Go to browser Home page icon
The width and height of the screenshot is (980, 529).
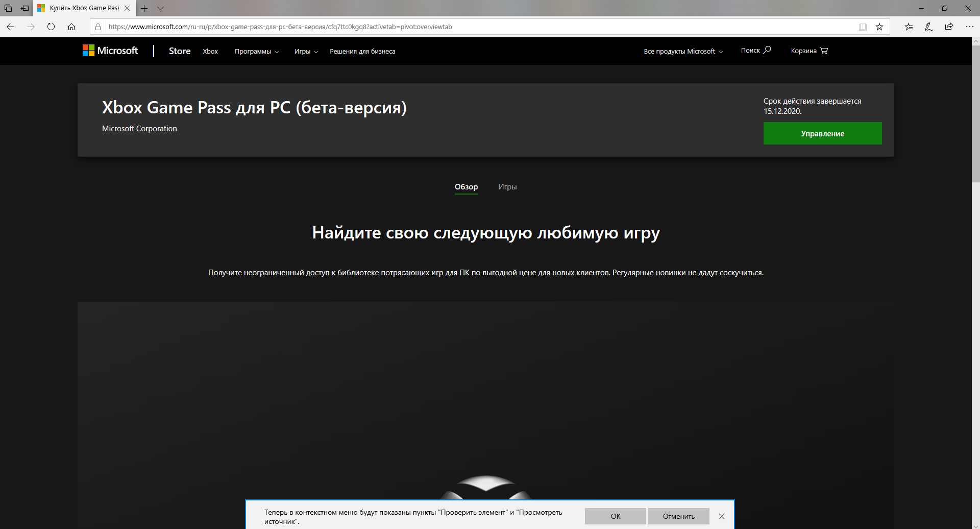pos(71,27)
